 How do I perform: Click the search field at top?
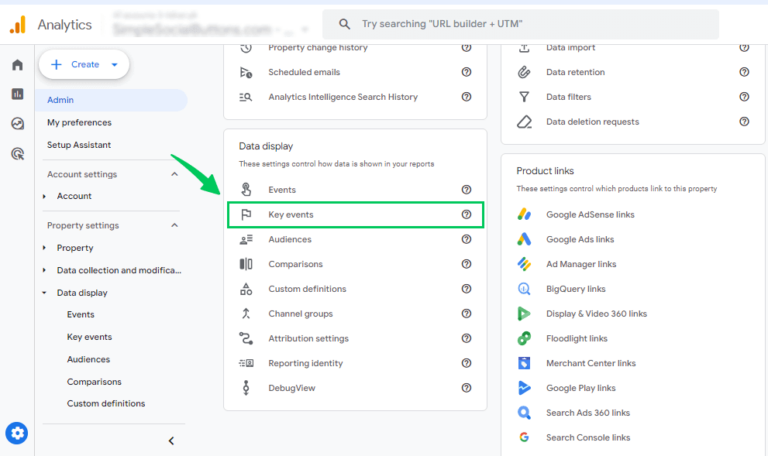click(x=520, y=24)
